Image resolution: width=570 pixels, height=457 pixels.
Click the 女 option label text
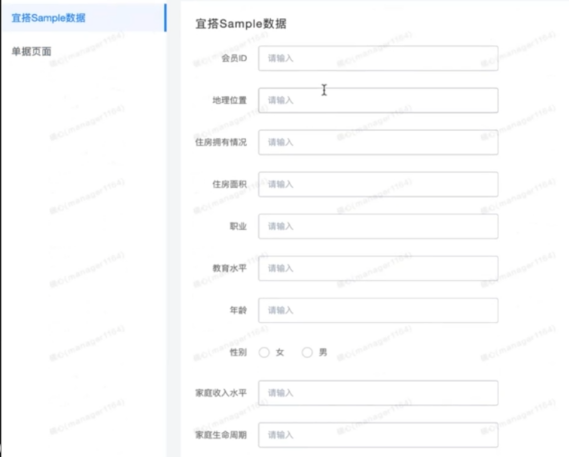pyautogui.click(x=280, y=352)
